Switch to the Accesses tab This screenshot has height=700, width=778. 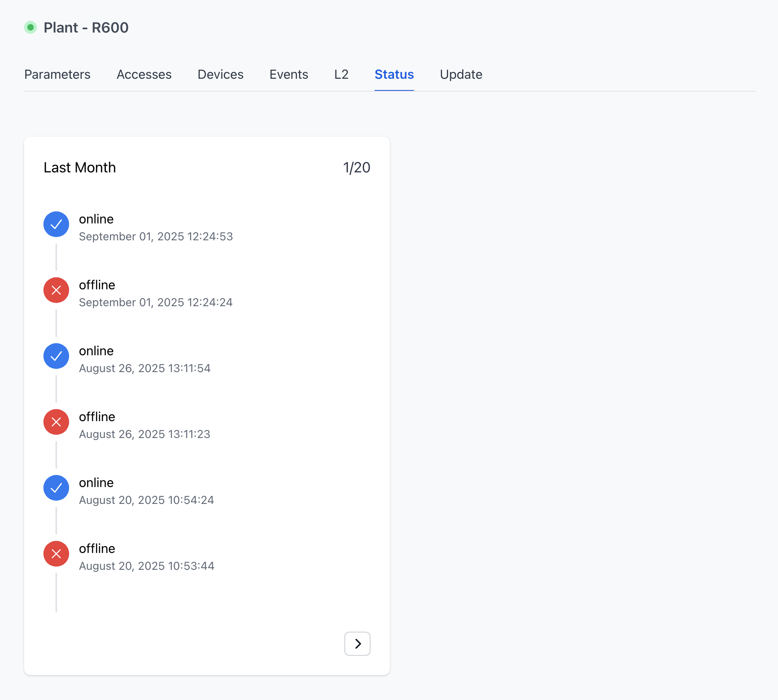pos(144,74)
